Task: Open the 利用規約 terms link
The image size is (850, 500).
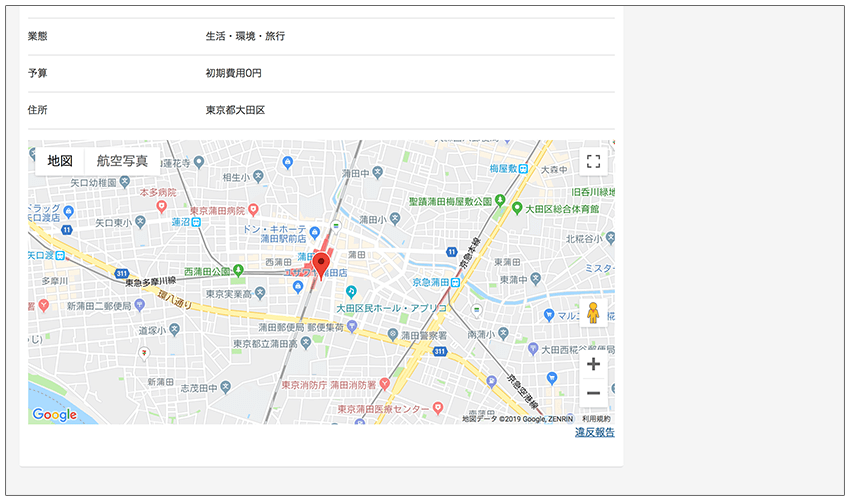Action: pyautogui.click(x=596, y=419)
